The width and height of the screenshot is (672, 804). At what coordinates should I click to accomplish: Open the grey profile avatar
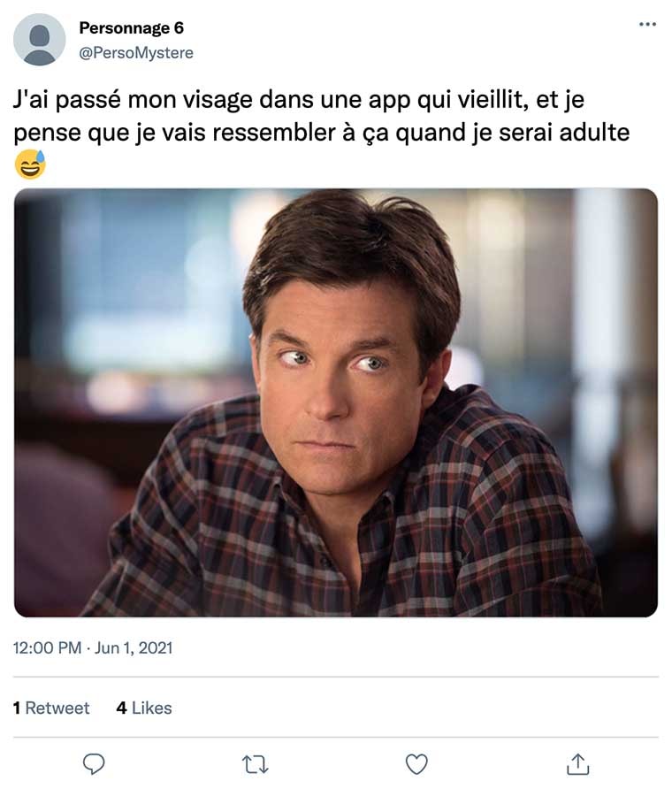(x=40, y=40)
